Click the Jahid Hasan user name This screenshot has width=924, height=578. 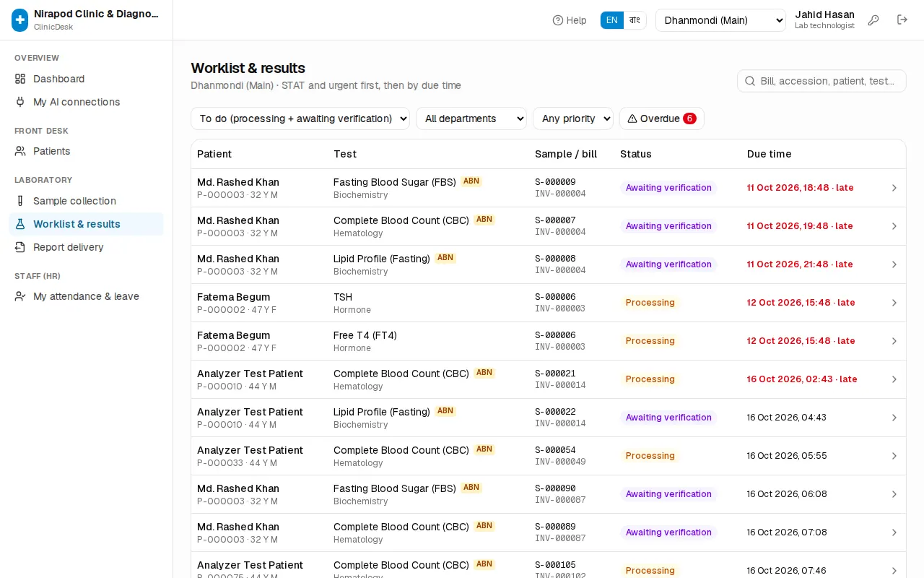(824, 14)
